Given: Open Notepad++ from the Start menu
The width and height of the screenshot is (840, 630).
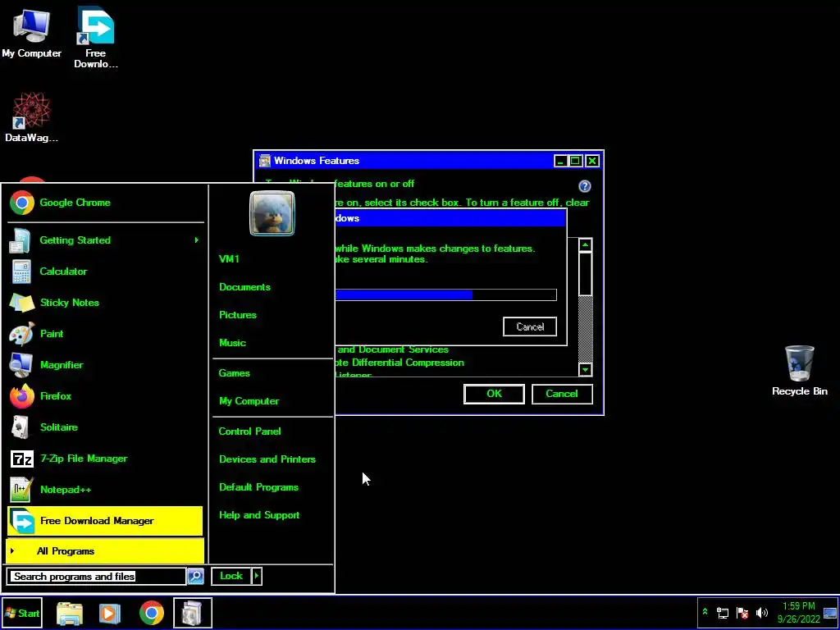Looking at the screenshot, I should 106,490.
